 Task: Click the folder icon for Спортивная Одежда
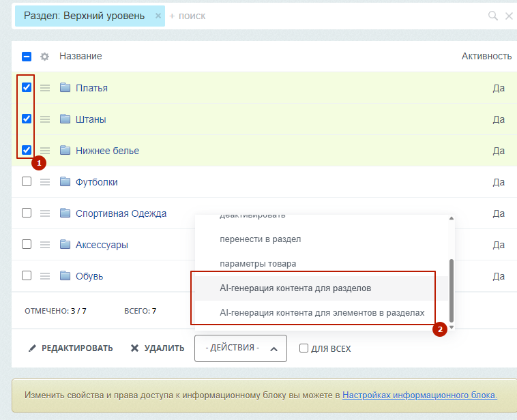(x=65, y=213)
